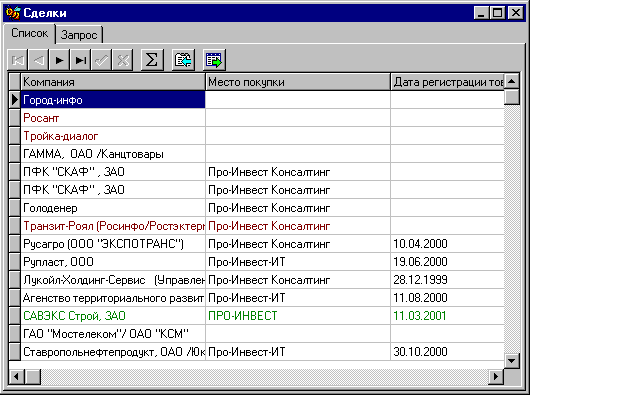Click the date 10.04.2000

click(447, 244)
